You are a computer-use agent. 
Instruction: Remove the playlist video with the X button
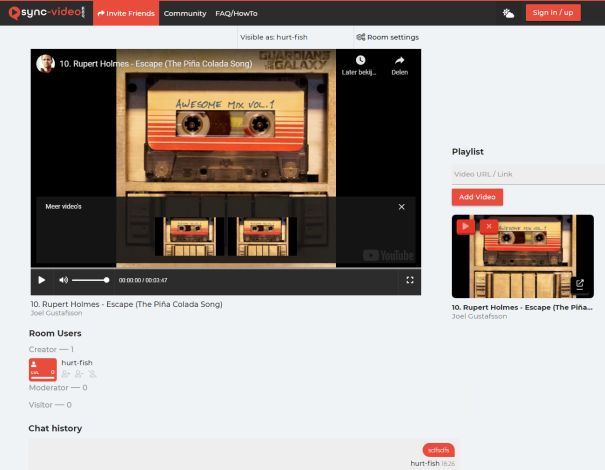pyautogui.click(x=489, y=227)
